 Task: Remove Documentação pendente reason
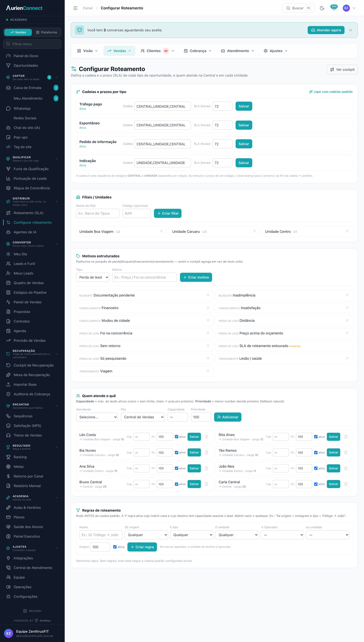coord(208,295)
